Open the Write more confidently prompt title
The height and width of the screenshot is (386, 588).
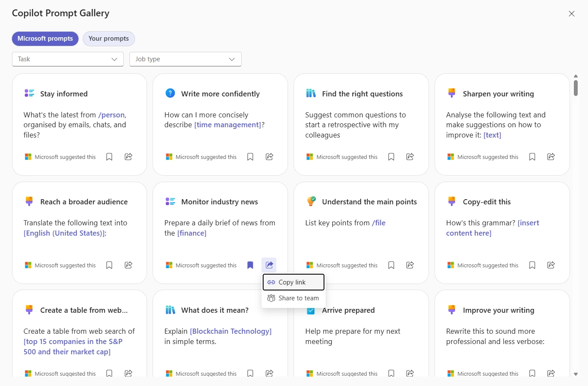tap(220, 94)
